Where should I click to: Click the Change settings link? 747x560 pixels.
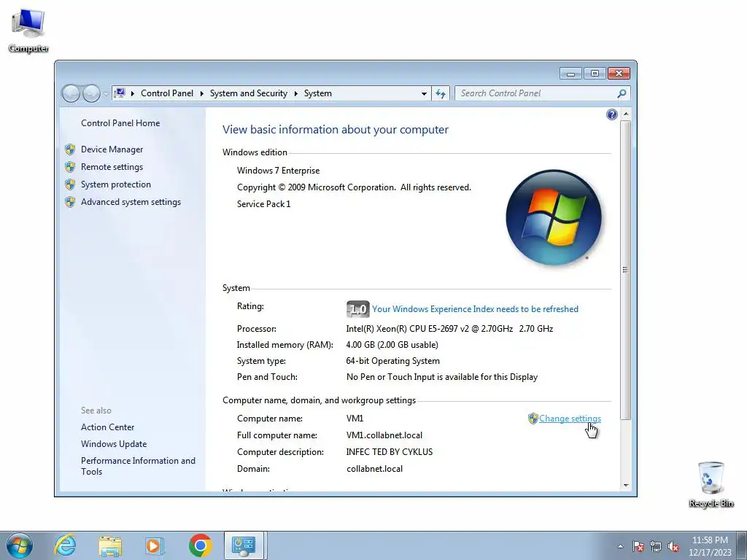pos(570,419)
